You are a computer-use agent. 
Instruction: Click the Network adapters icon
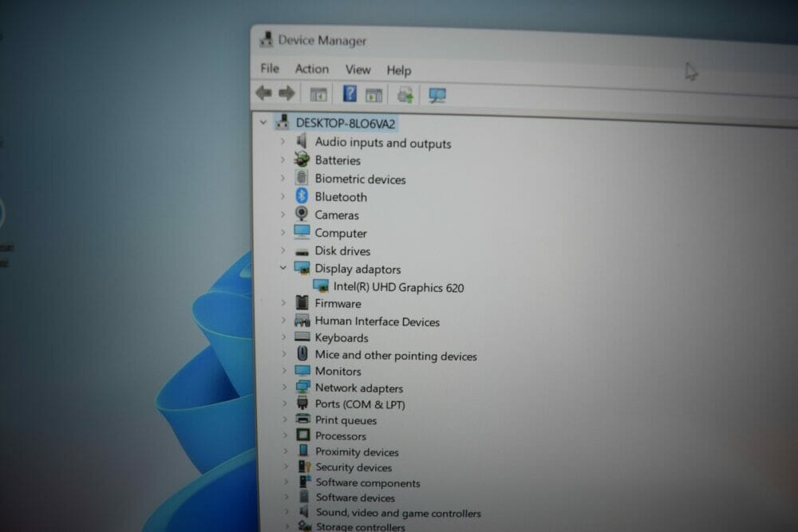[x=302, y=387]
